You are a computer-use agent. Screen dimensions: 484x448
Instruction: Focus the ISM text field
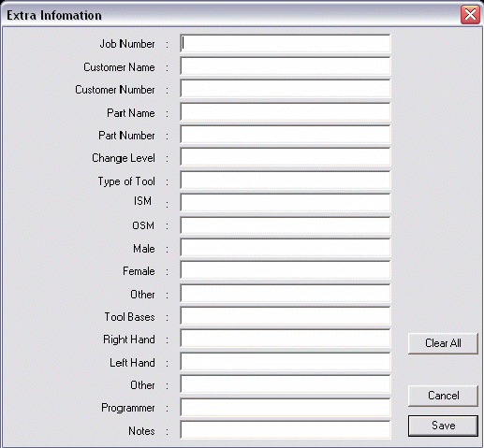286,203
